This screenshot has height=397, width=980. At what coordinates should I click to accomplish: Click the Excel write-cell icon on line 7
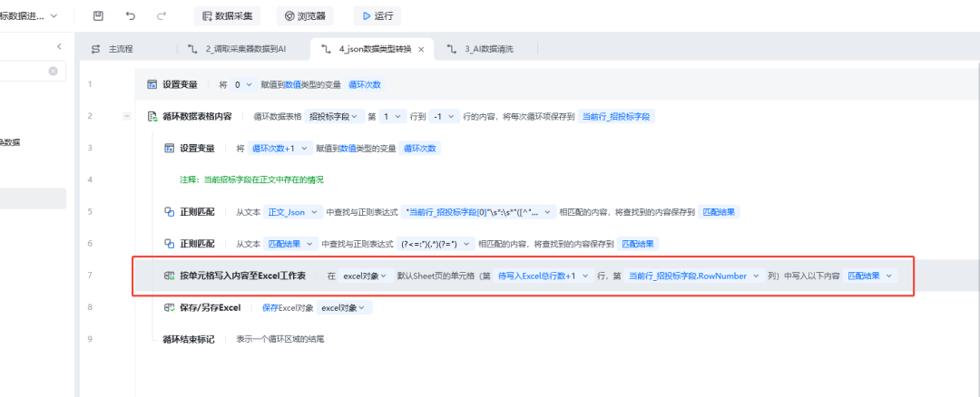169,276
